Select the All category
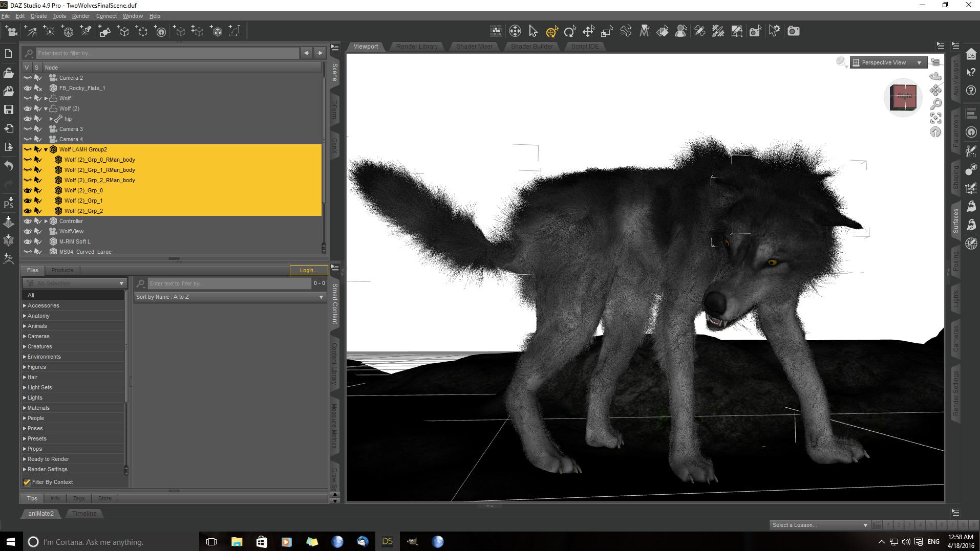Viewport: 980px width, 551px height. point(73,295)
